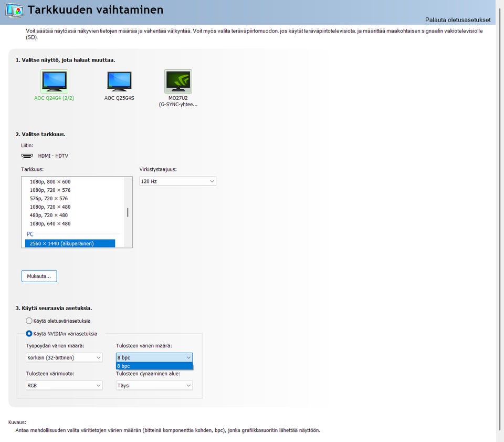Open Työpöydän värien määrä dropdown

(x=64, y=357)
